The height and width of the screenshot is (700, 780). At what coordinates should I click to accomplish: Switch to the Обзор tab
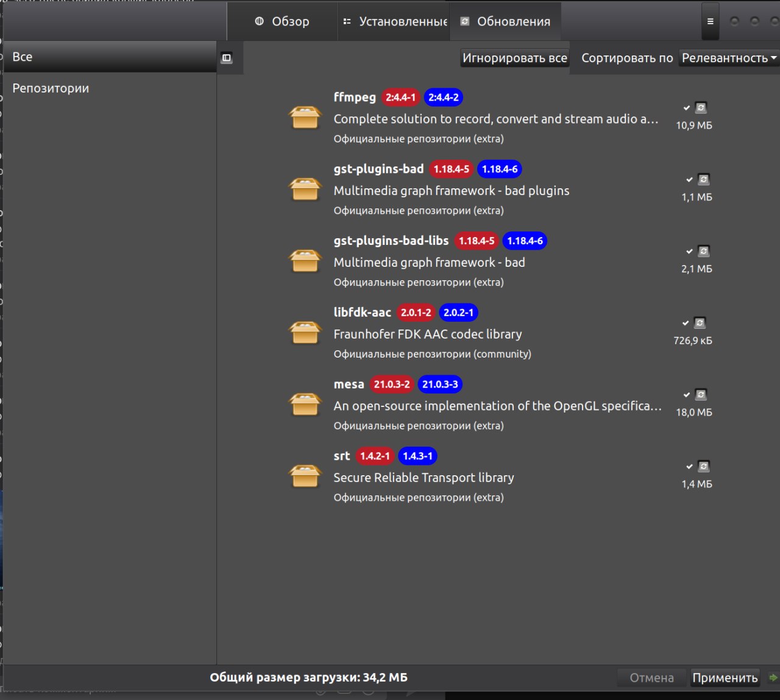coord(282,21)
